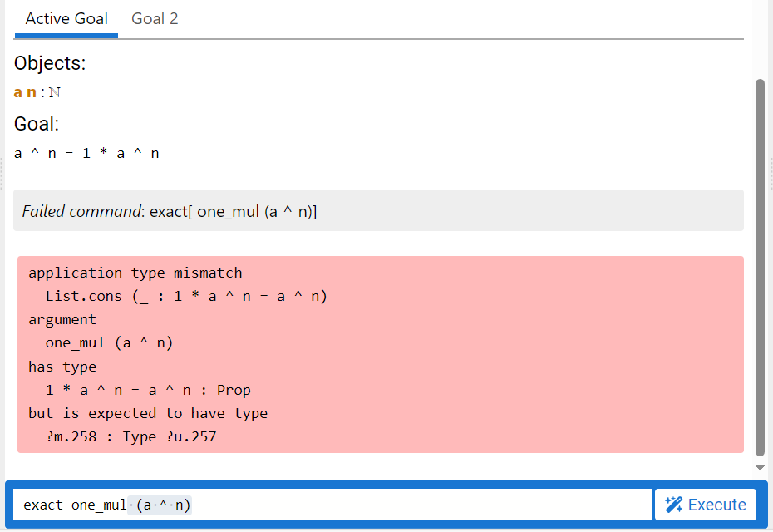Click the variable a under Objects

click(18, 93)
